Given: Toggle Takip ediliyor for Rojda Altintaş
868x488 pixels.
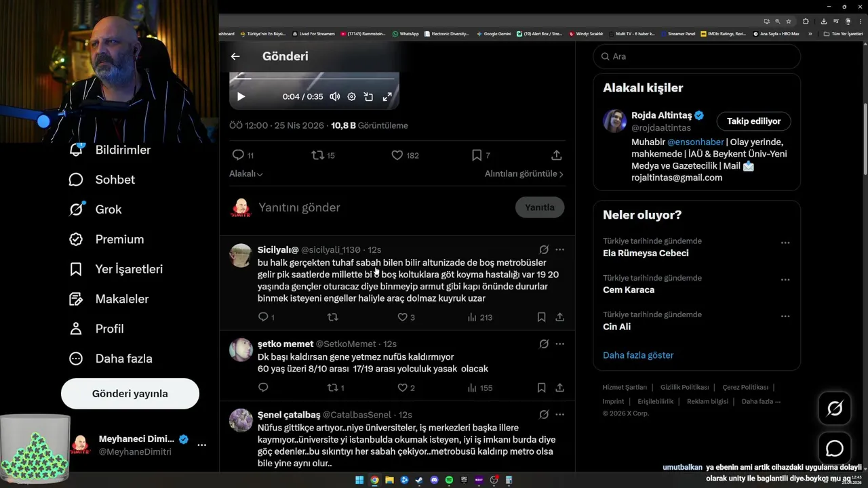Looking at the screenshot, I should pos(753,121).
